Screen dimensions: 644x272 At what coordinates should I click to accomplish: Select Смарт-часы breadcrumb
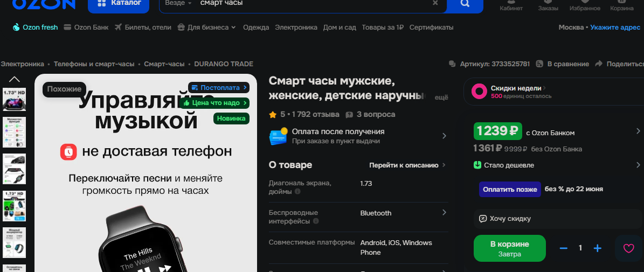(164, 64)
